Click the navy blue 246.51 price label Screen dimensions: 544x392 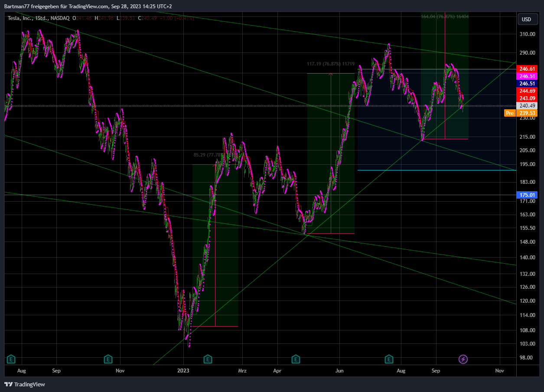pos(528,83)
